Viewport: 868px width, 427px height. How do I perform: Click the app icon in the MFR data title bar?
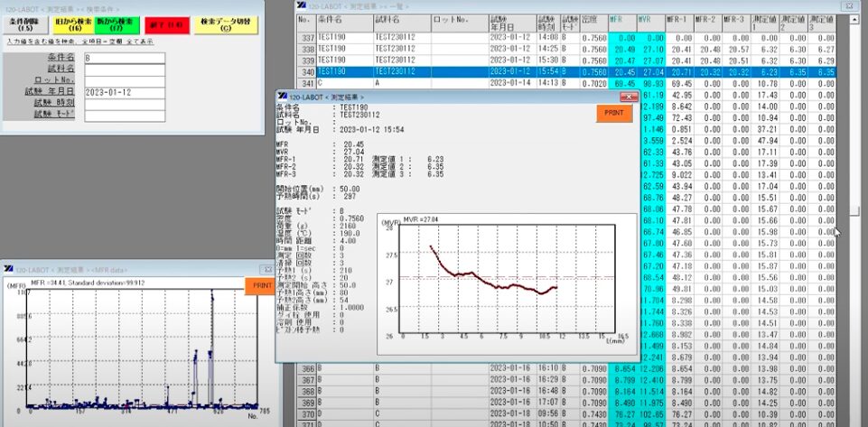tap(8, 270)
